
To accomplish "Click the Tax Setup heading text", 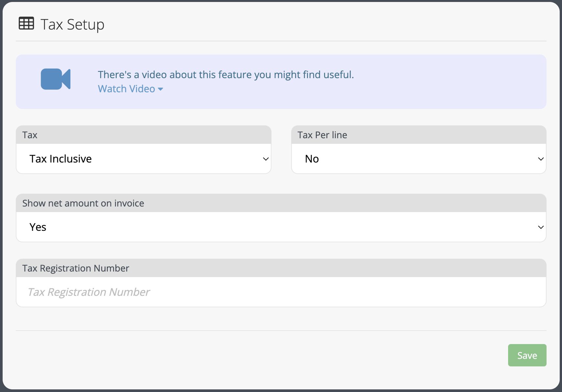I will coord(72,24).
